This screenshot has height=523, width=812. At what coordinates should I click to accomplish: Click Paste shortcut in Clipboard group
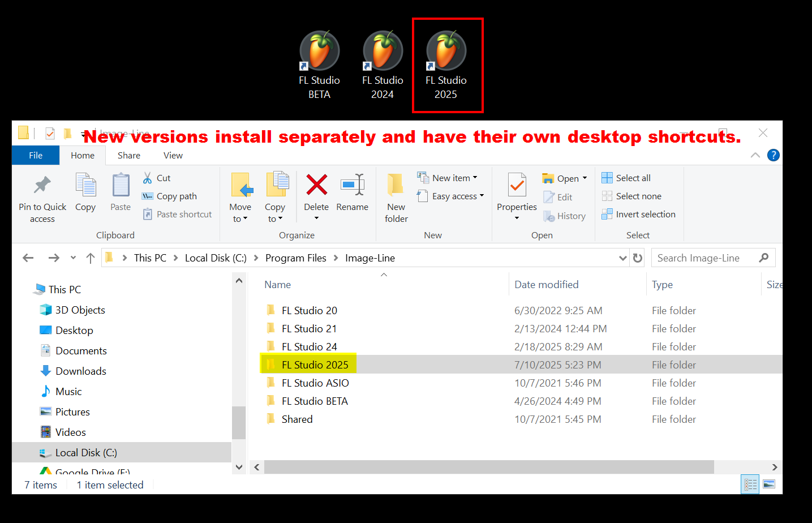pos(177,214)
